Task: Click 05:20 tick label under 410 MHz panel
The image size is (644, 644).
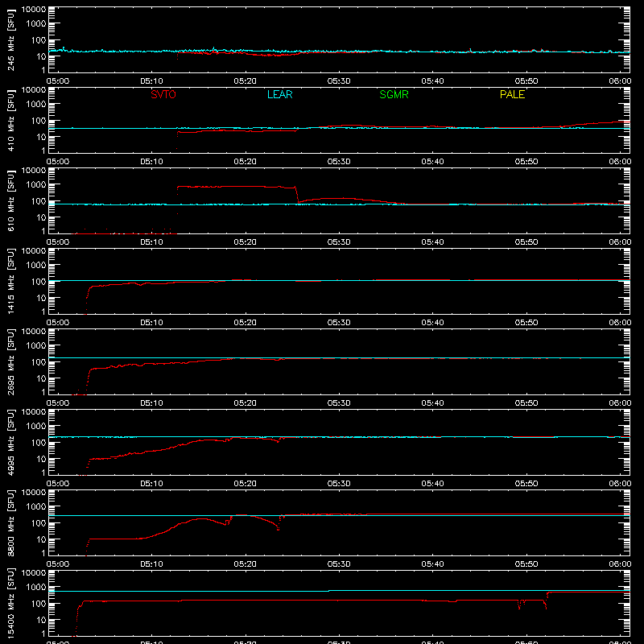Action: (x=246, y=162)
